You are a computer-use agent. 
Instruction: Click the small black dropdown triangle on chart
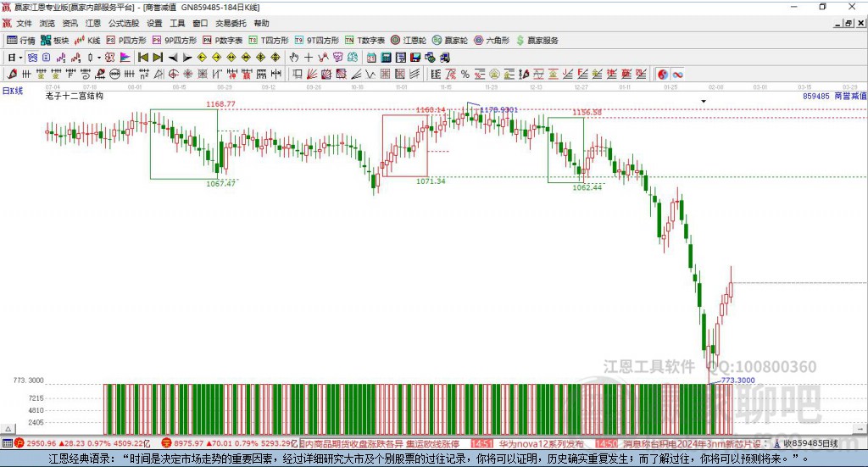[704, 101]
